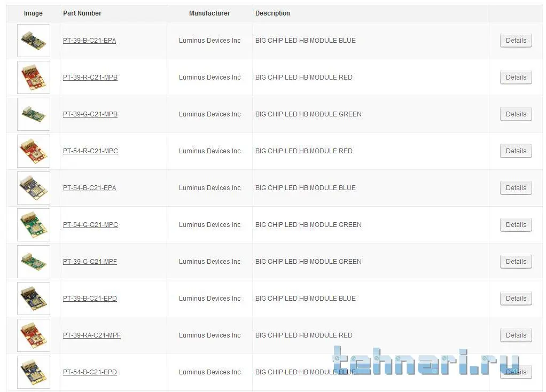Click Details button for PT-39-G-C21-MPB

pos(516,114)
